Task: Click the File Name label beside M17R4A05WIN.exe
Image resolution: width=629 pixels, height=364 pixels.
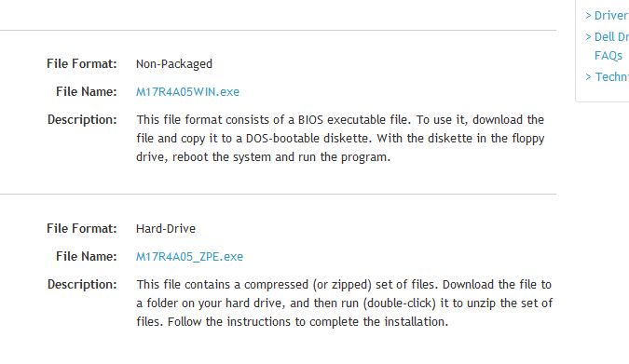Action: pos(87,92)
